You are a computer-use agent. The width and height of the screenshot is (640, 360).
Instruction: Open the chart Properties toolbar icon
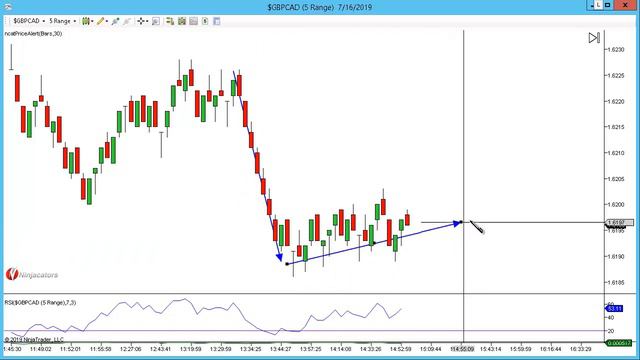[x=217, y=21]
